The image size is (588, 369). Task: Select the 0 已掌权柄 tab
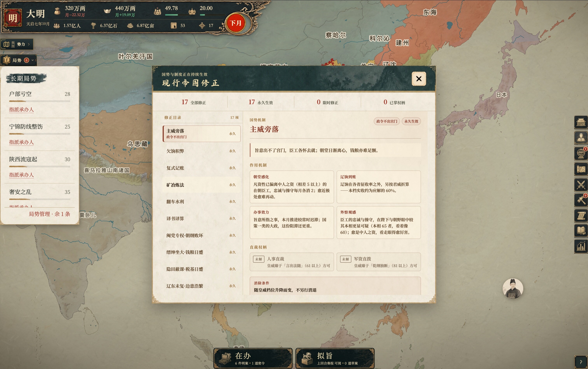[x=394, y=102]
